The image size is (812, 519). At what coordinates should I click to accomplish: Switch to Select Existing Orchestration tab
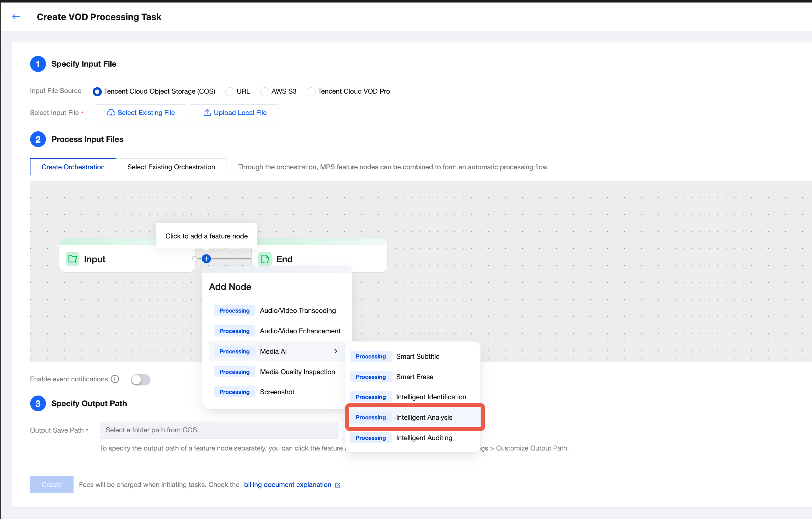pyautogui.click(x=171, y=167)
